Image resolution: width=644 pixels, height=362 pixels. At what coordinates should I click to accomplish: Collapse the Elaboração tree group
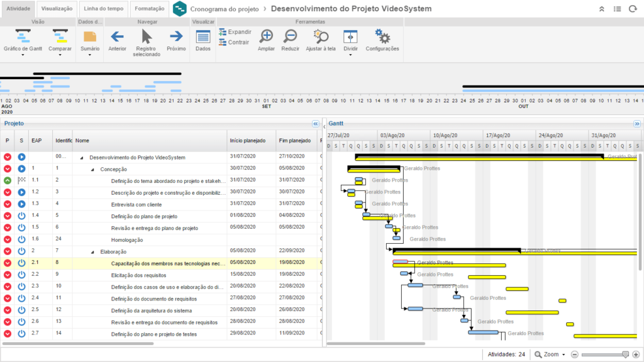tap(92, 251)
